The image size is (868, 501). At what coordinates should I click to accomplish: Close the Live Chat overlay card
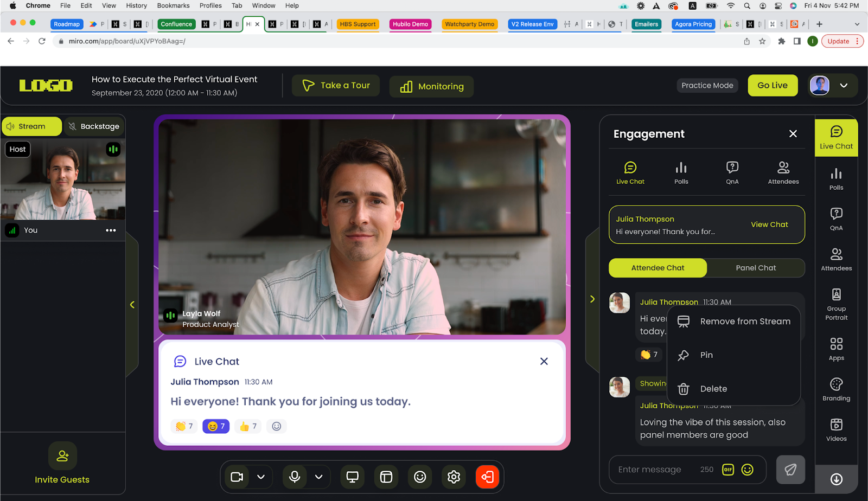(544, 361)
